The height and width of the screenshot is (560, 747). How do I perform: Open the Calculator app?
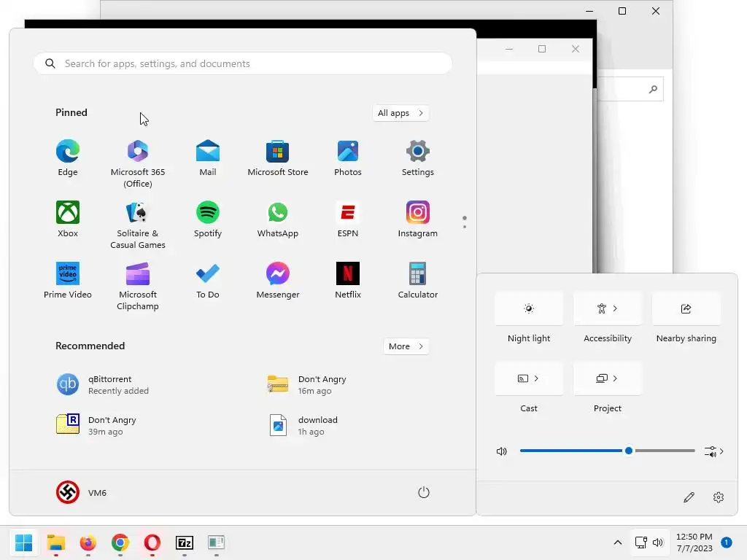(418, 281)
